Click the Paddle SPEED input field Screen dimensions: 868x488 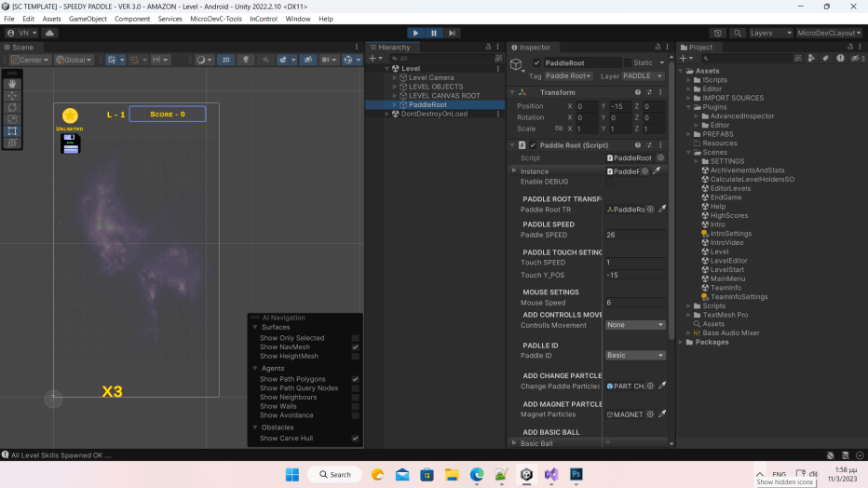coord(635,235)
